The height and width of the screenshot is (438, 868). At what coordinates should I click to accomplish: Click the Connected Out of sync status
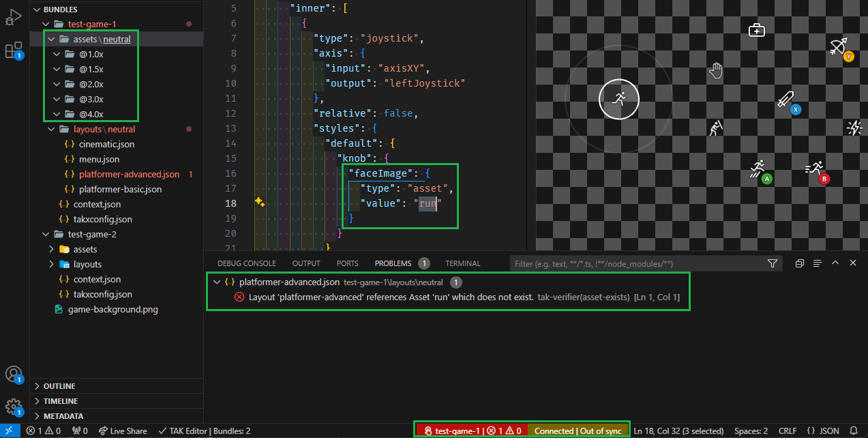point(578,430)
